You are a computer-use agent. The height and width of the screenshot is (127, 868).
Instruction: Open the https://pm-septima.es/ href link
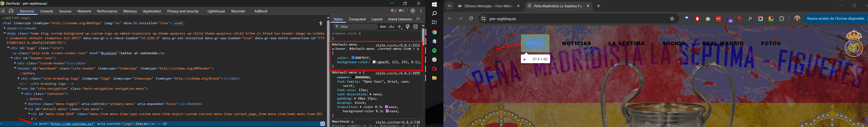tap(73, 124)
